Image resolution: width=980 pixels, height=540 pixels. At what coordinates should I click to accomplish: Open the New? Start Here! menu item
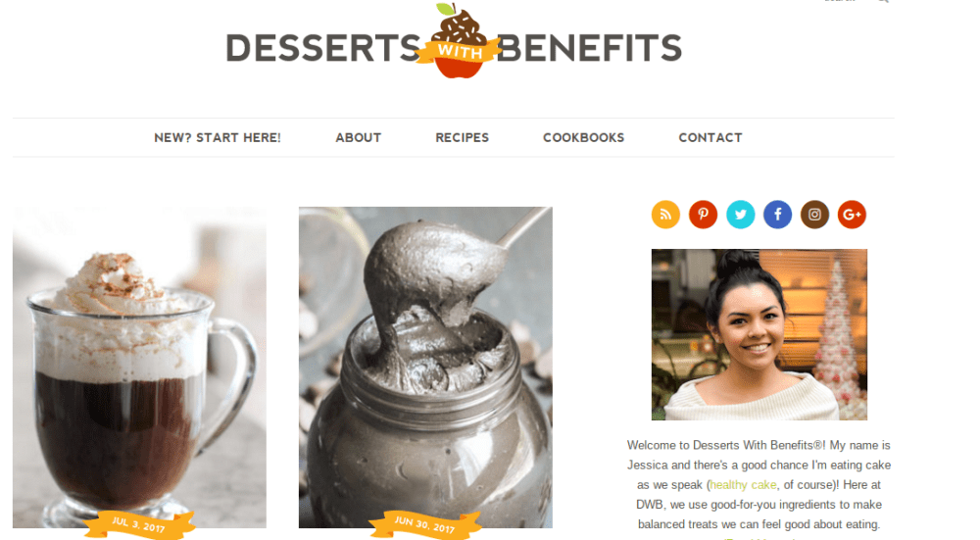tap(218, 137)
